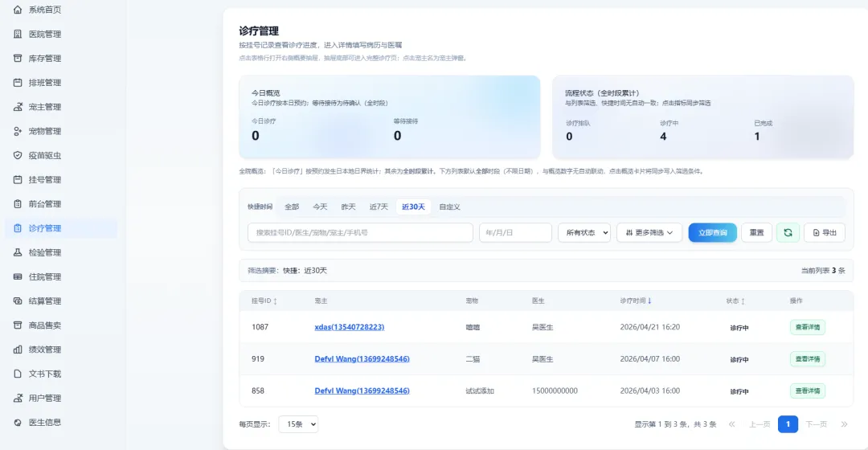Click the 诊疗中 status in row 858
Viewport: 868px width, 450px height.
[739, 391]
